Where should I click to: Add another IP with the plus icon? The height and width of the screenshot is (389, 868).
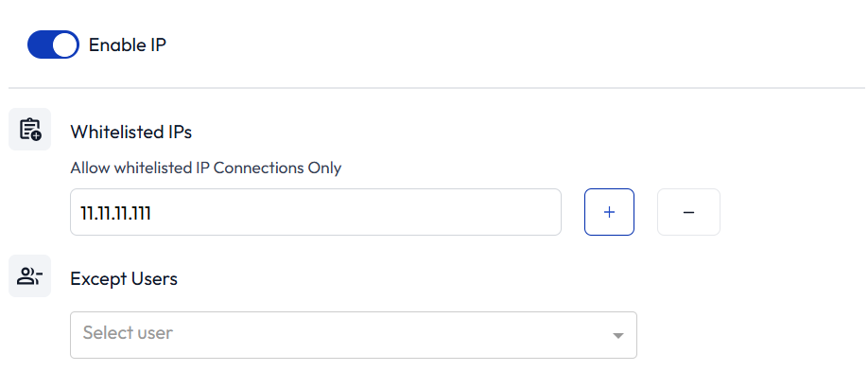coord(609,212)
